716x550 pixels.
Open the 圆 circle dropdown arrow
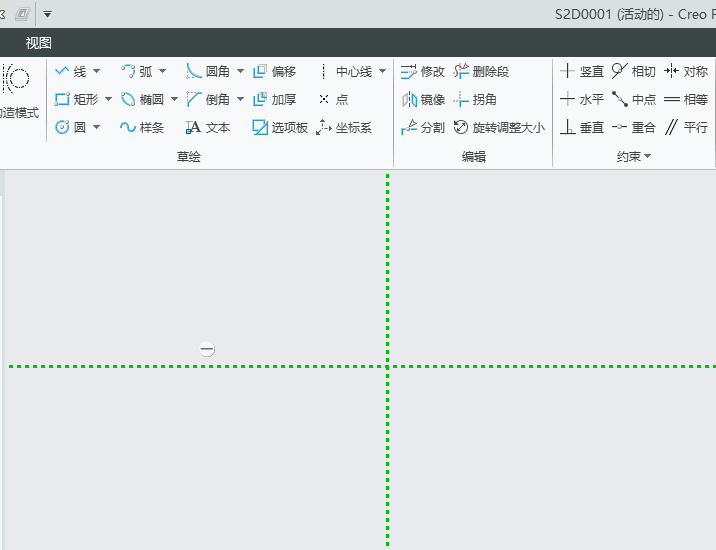tap(96, 127)
